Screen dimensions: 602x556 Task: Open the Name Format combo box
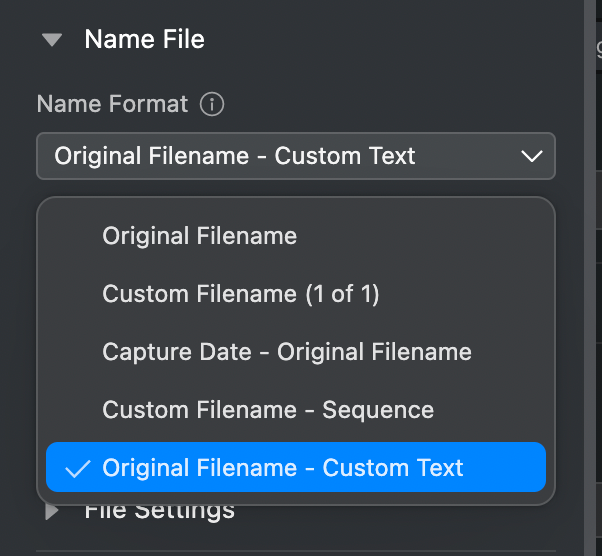(295, 156)
